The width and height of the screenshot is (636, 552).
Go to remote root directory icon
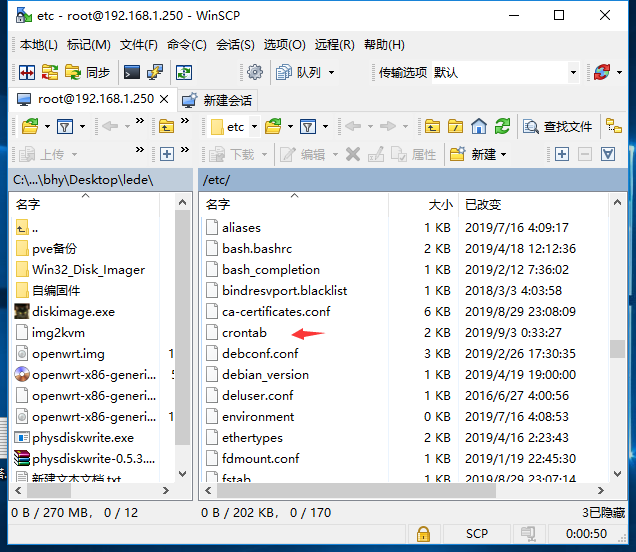pyautogui.click(x=456, y=127)
